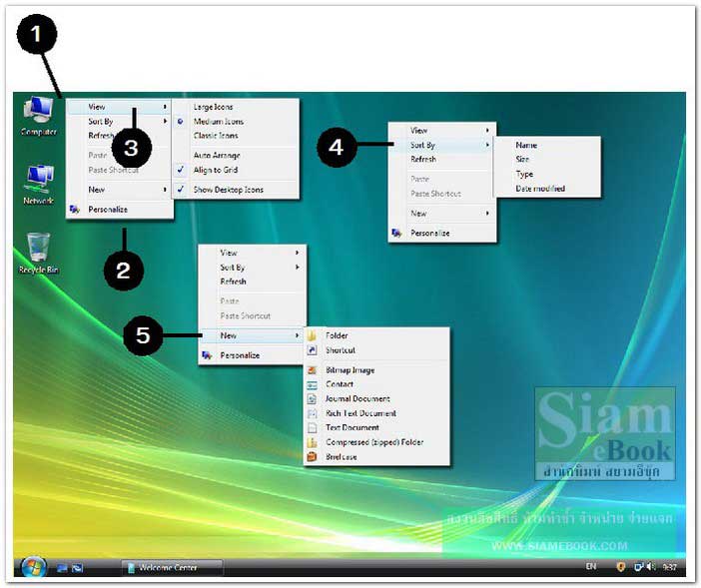
Task: Create a new Folder from the New submenu
Action: 376,335
